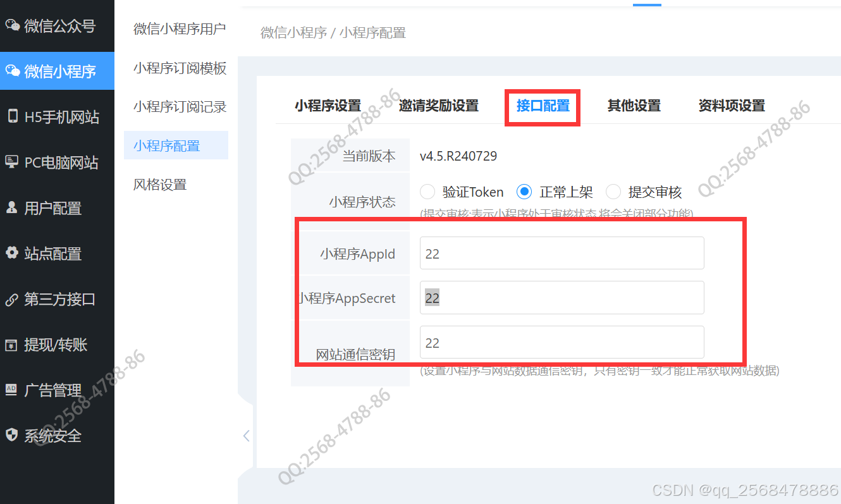Focus the 网站通信密钥 input field
The image size is (841, 504).
(x=562, y=342)
